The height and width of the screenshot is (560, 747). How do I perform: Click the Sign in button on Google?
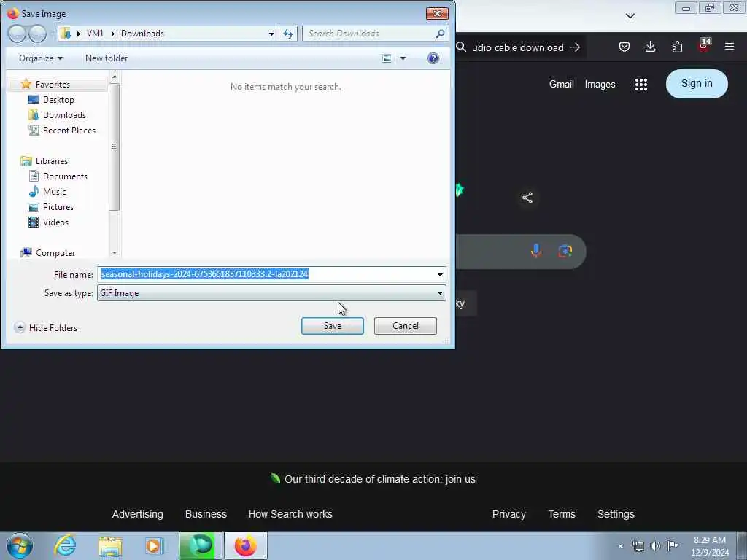(697, 84)
